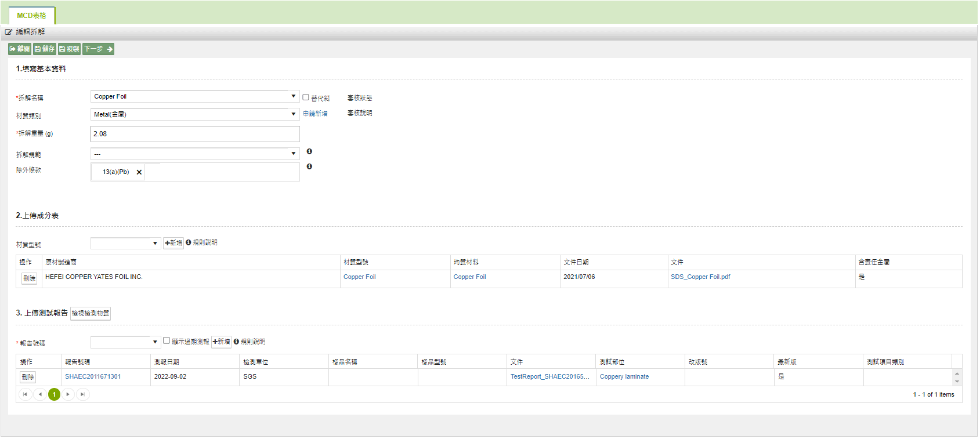Click the 拆解重量 input with 2.08
Viewport: 980px width, 439px height.
(x=195, y=134)
